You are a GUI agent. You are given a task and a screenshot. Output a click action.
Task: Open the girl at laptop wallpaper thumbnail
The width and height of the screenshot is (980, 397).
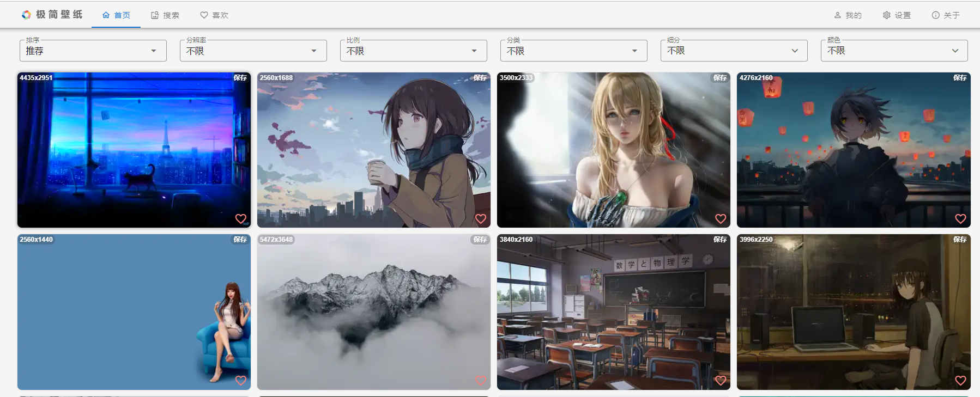tap(854, 312)
